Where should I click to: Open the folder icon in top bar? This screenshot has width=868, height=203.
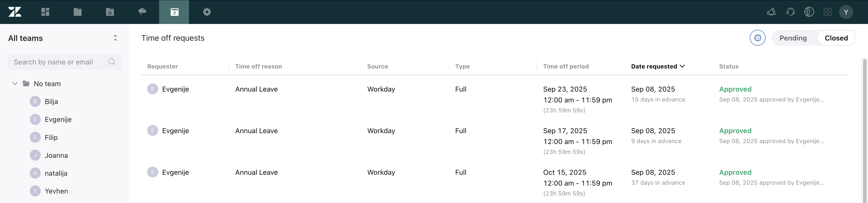click(78, 12)
